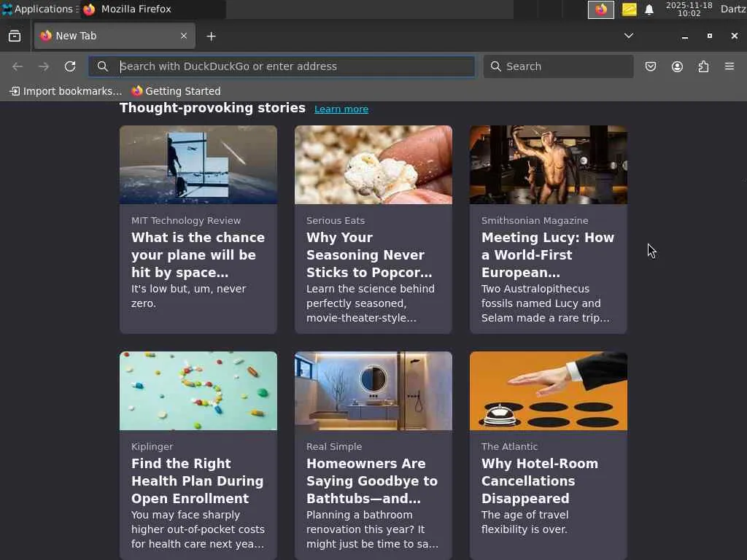
Task: Follow the Learn more link
Action: click(x=341, y=109)
